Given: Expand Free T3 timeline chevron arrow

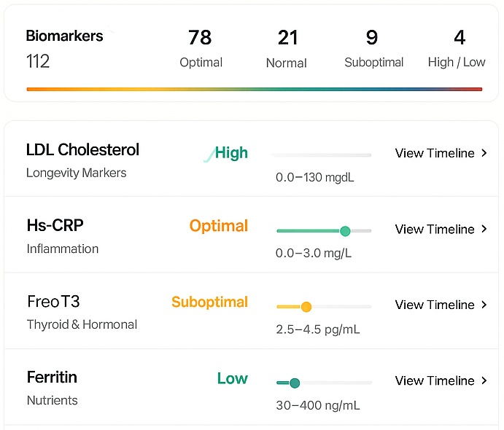Looking at the screenshot, I should (x=484, y=305).
